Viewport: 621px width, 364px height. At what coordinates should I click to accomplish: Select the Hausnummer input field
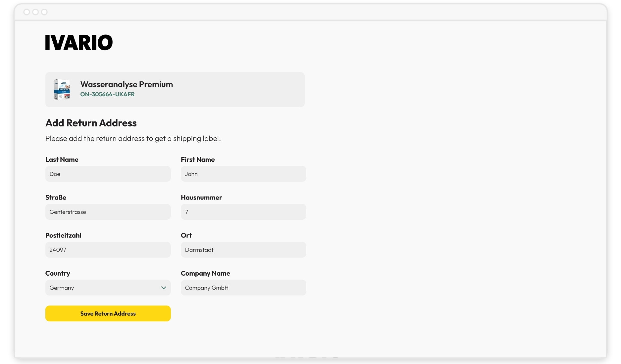coord(243,212)
